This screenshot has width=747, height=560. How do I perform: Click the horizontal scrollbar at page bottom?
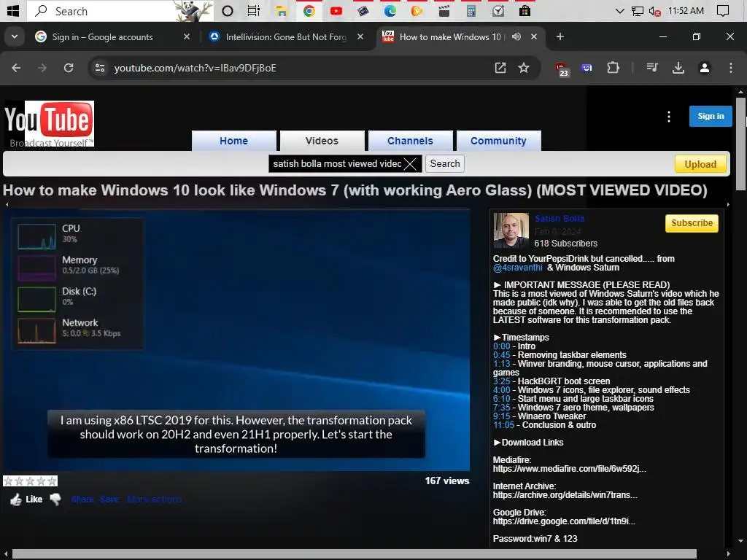355,554
